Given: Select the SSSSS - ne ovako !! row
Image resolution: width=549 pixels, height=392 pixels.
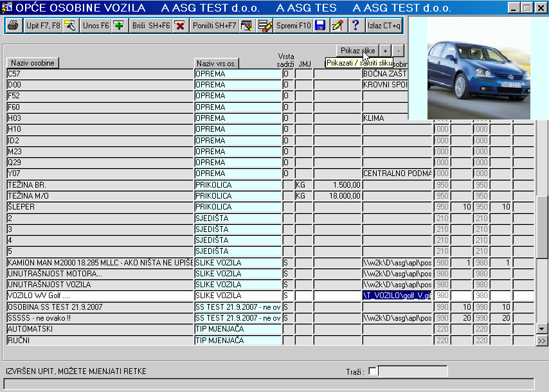Looking at the screenshot, I should click(100, 318).
